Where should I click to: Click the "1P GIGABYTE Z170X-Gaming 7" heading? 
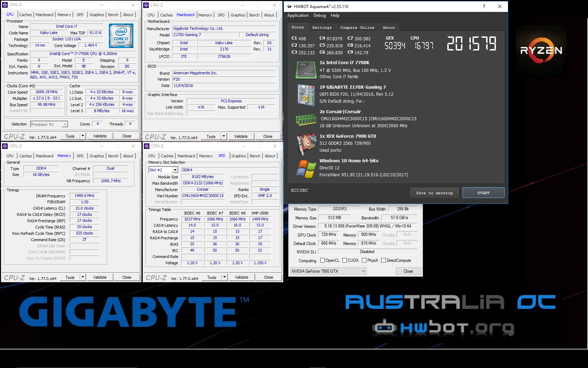pyautogui.click(x=353, y=87)
